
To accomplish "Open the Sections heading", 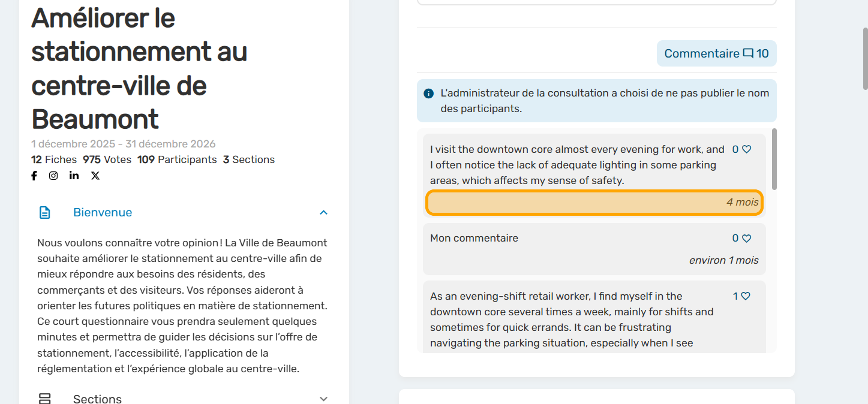I will pyautogui.click(x=97, y=399).
